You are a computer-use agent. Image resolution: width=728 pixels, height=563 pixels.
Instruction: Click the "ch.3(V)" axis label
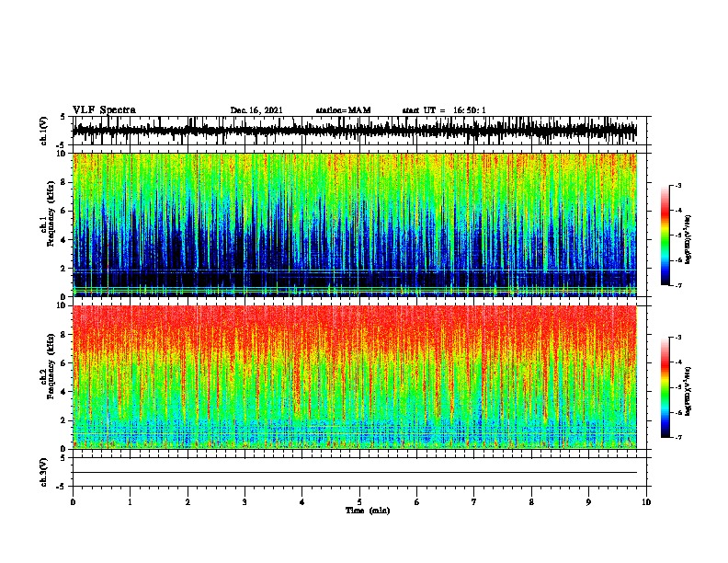(x=43, y=472)
